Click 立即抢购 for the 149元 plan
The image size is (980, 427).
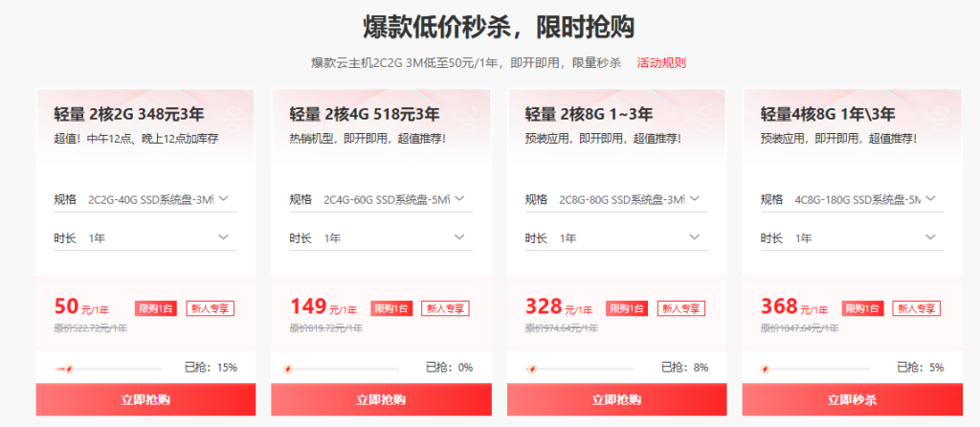(x=381, y=399)
